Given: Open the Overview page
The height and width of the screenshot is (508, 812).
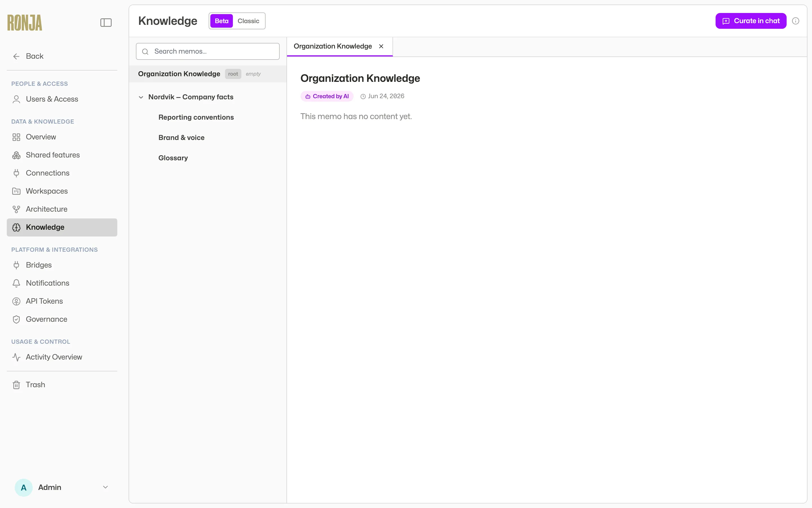Looking at the screenshot, I should (62, 137).
